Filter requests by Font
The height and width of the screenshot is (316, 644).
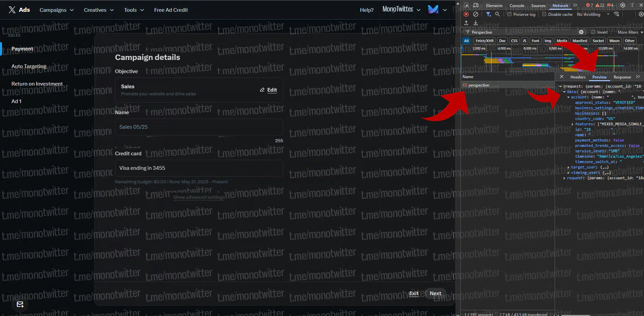(535, 41)
